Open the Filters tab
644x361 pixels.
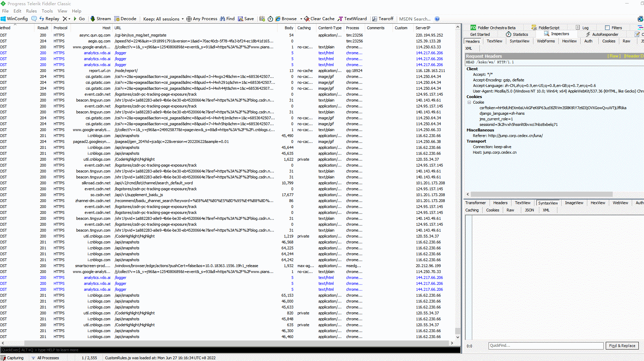614,28
